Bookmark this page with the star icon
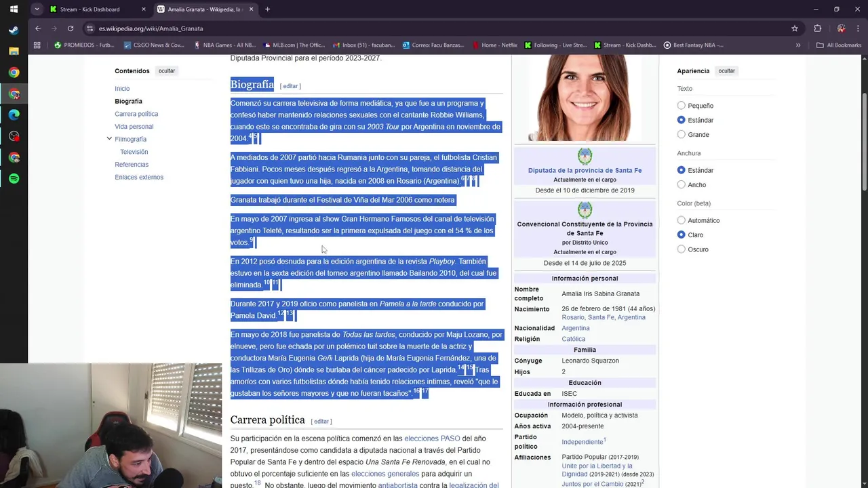The width and height of the screenshot is (868, 488). click(795, 28)
